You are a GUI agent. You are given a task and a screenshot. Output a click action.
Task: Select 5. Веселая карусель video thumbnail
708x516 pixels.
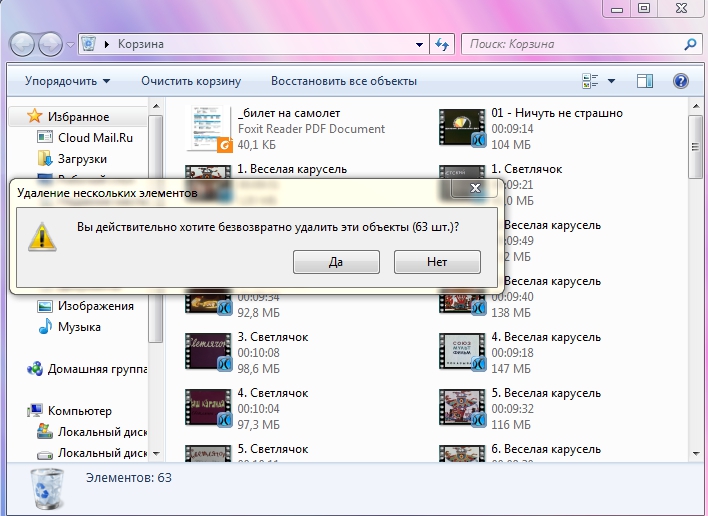(x=462, y=408)
